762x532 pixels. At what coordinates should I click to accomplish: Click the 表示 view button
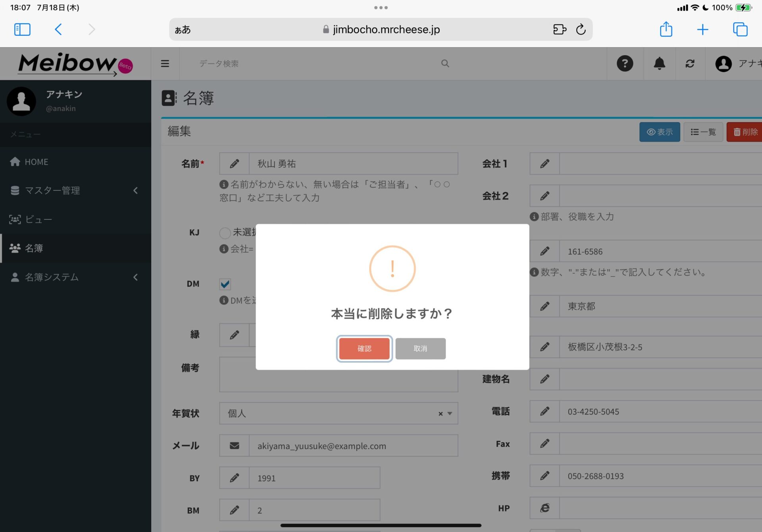coord(660,132)
